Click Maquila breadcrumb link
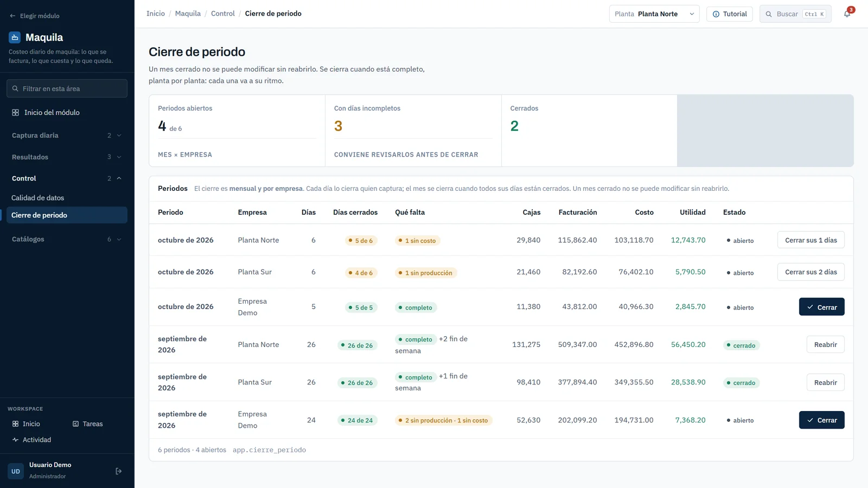The width and height of the screenshot is (868, 488). click(188, 14)
